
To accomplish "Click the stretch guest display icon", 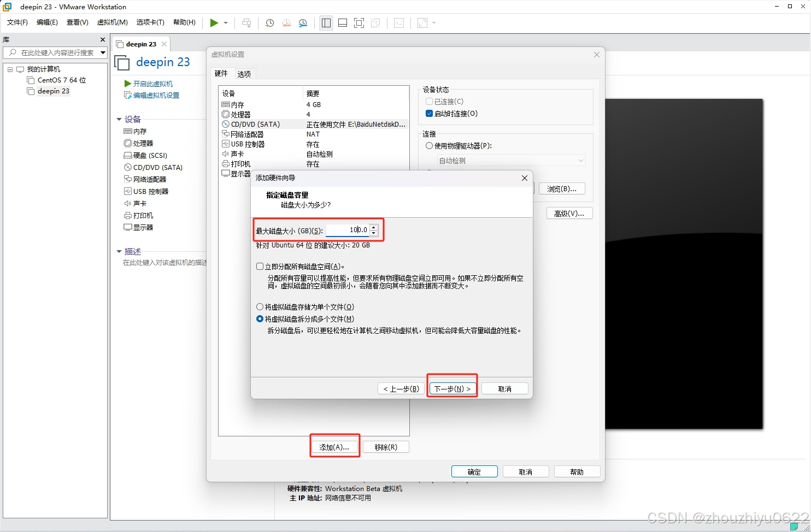I will pos(422,23).
